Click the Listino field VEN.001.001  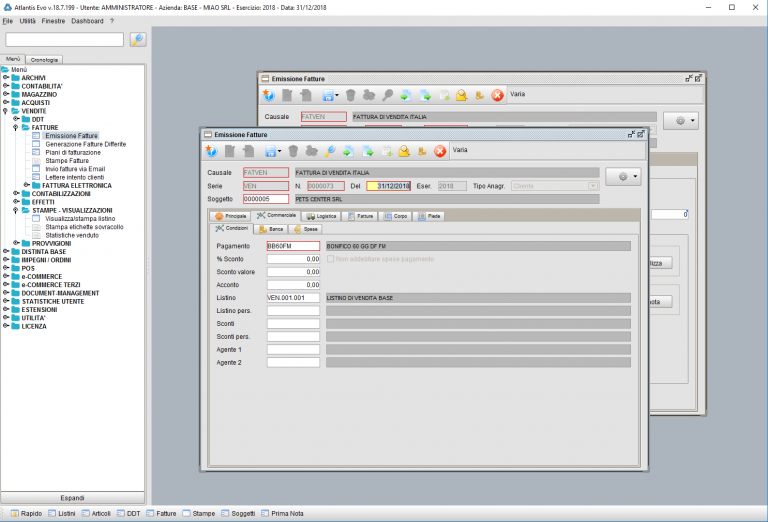293,298
